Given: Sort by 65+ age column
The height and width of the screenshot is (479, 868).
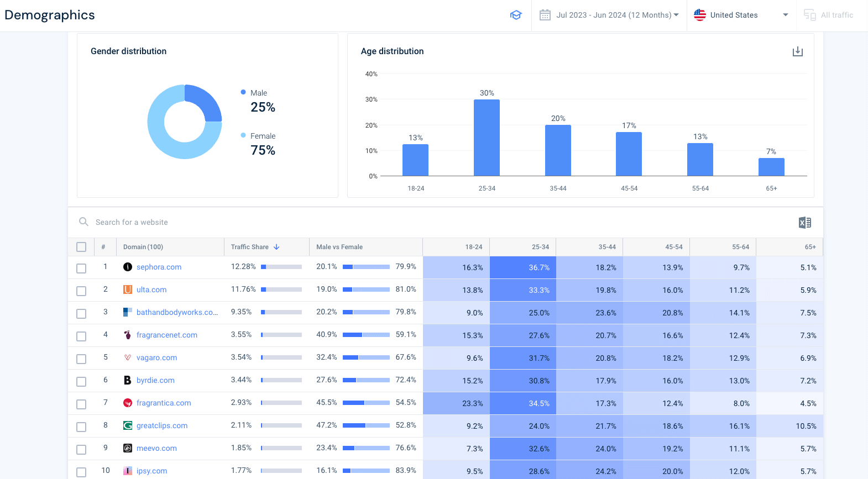Looking at the screenshot, I should click(x=811, y=247).
